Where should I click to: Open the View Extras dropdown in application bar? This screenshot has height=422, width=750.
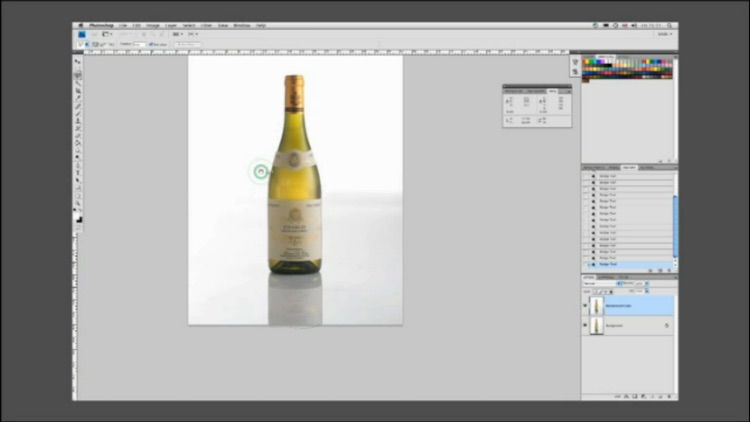[107, 34]
